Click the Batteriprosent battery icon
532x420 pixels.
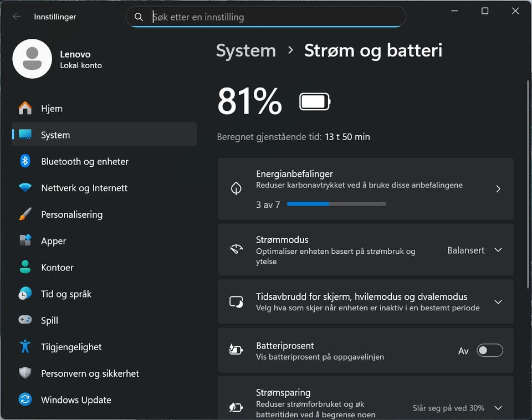pos(236,350)
